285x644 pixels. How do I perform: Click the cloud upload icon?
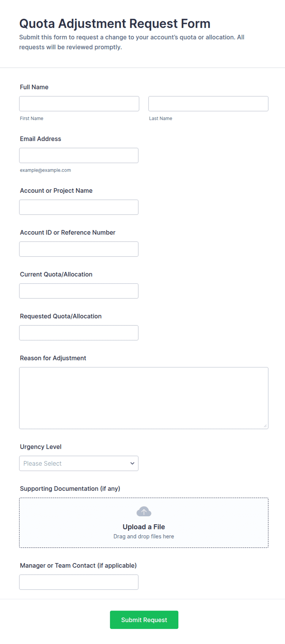coord(144,511)
